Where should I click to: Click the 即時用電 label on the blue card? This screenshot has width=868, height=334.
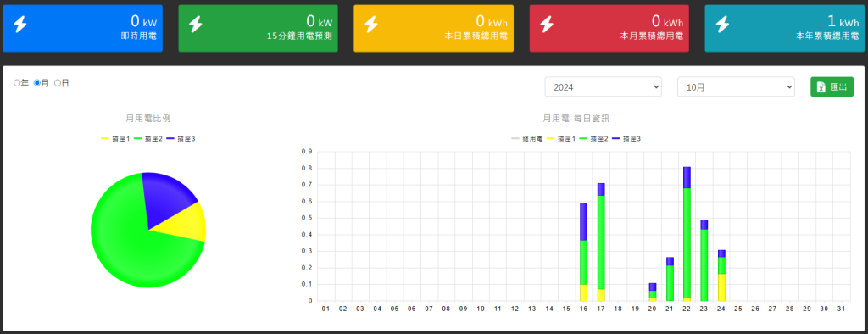click(138, 36)
